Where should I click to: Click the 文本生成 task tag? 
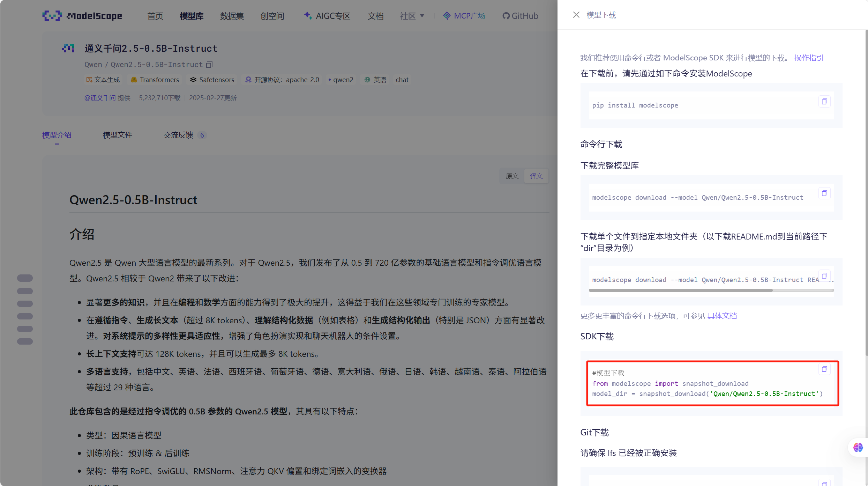[x=103, y=80]
